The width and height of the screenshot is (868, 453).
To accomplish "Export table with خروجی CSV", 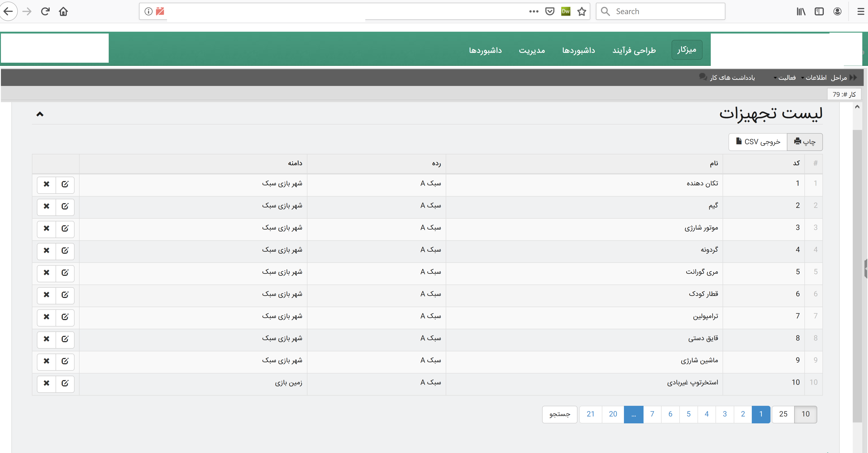I will click(x=758, y=142).
